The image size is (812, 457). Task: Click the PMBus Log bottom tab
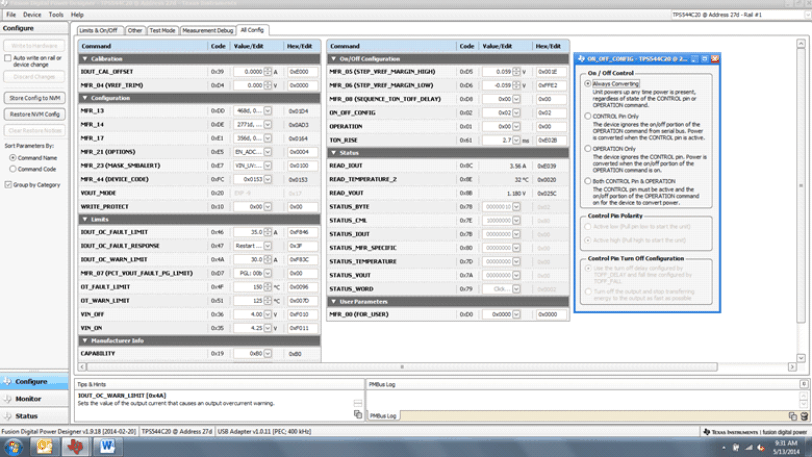(383, 416)
